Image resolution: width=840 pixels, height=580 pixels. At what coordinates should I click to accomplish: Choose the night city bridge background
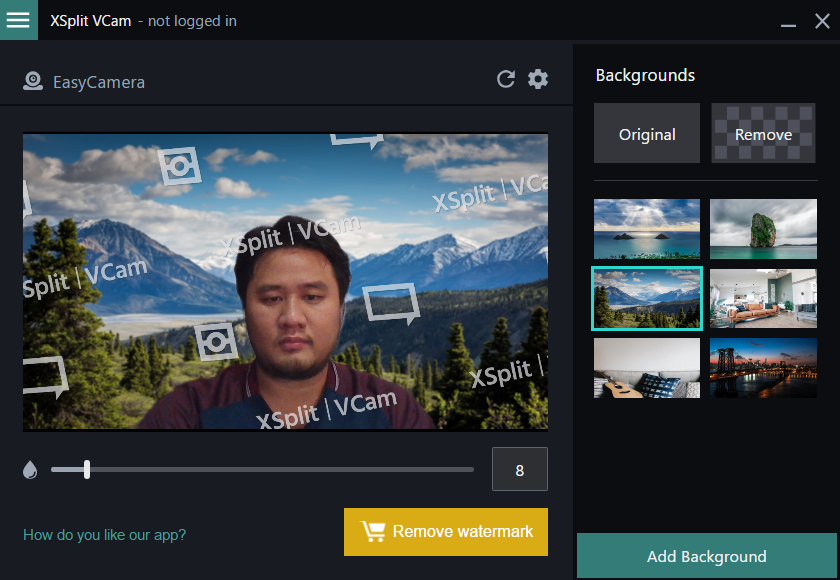coord(763,368)
